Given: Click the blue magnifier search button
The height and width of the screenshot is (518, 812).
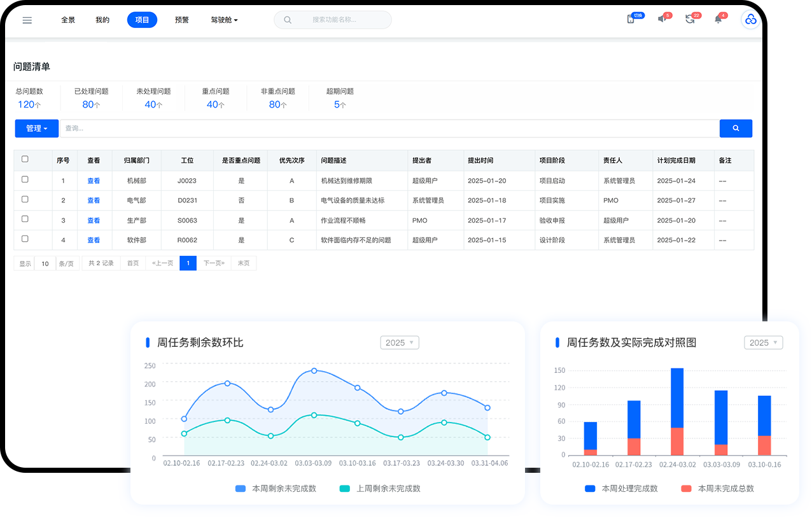Looking at the screenshot, I should [x=736, y=129].
